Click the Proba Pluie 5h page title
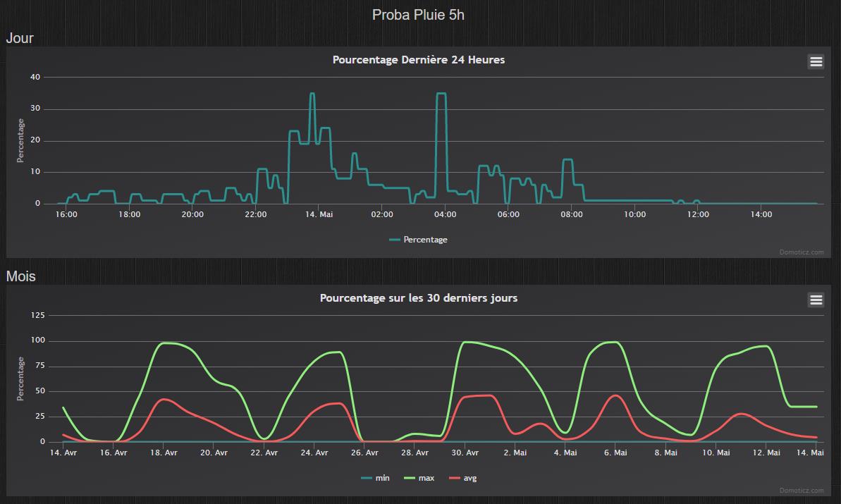The width and height of the screenshot is (841, 504). point(418,15)
